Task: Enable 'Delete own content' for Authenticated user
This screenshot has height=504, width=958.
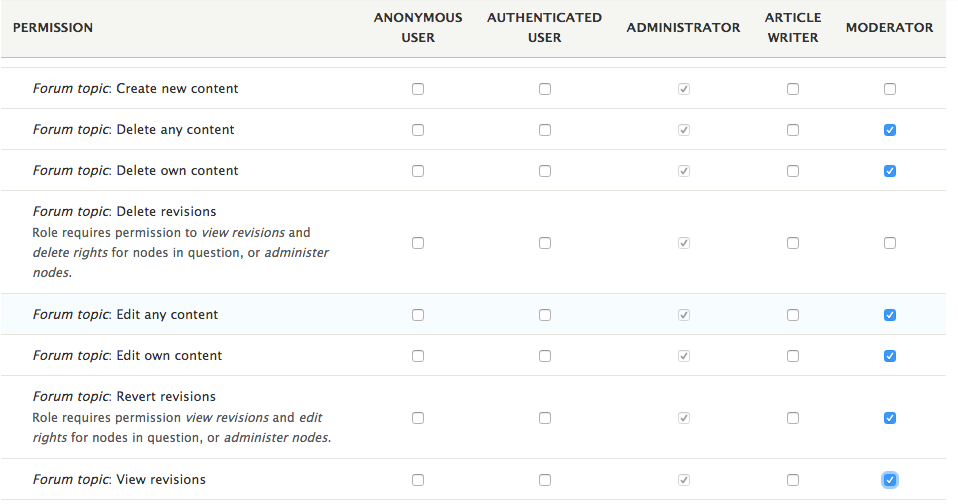Action: coord(545,171)
